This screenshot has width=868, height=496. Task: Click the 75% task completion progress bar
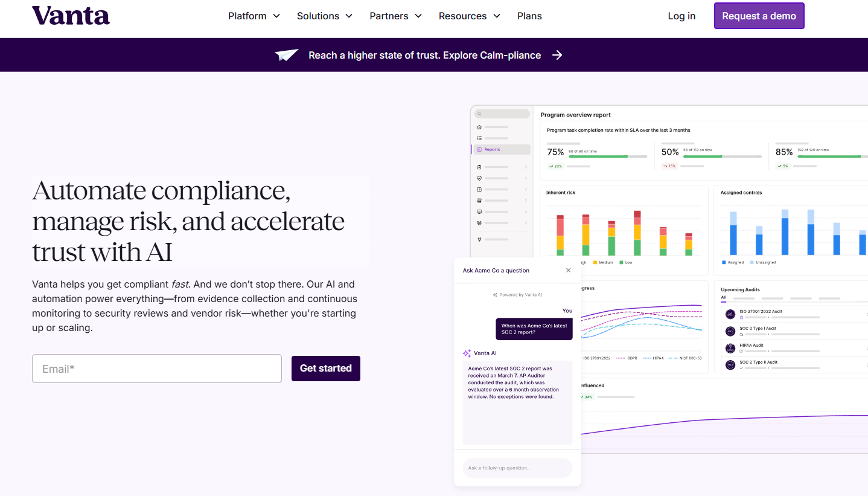point(607,156)
